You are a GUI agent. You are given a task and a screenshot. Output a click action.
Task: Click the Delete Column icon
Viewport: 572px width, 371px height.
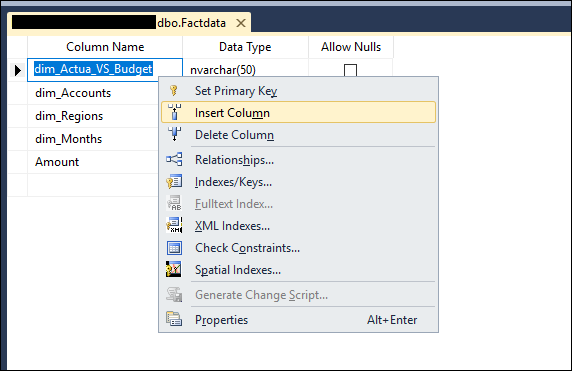pos(174,134)
